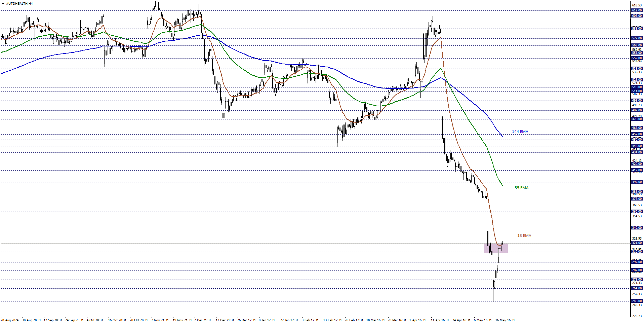Click the 4 Oct 20:31 date label
644x324 pixels.
pos(95,320)
